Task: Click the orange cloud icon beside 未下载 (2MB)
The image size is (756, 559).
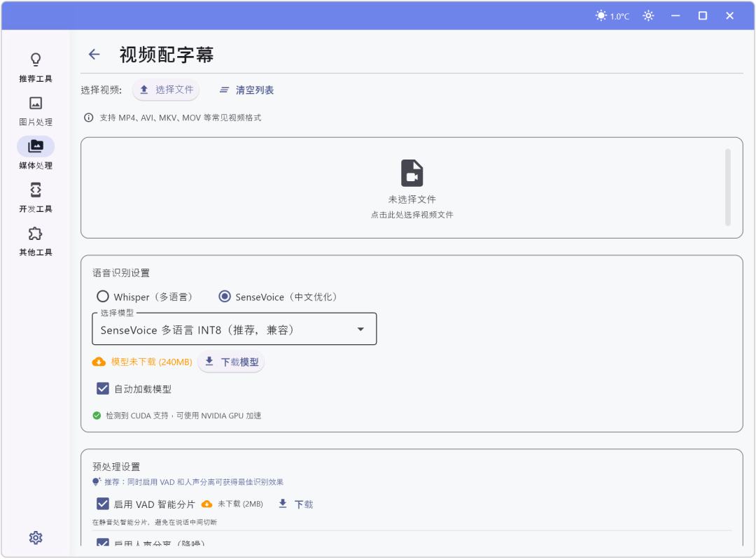Action: [x=206, y=504]
